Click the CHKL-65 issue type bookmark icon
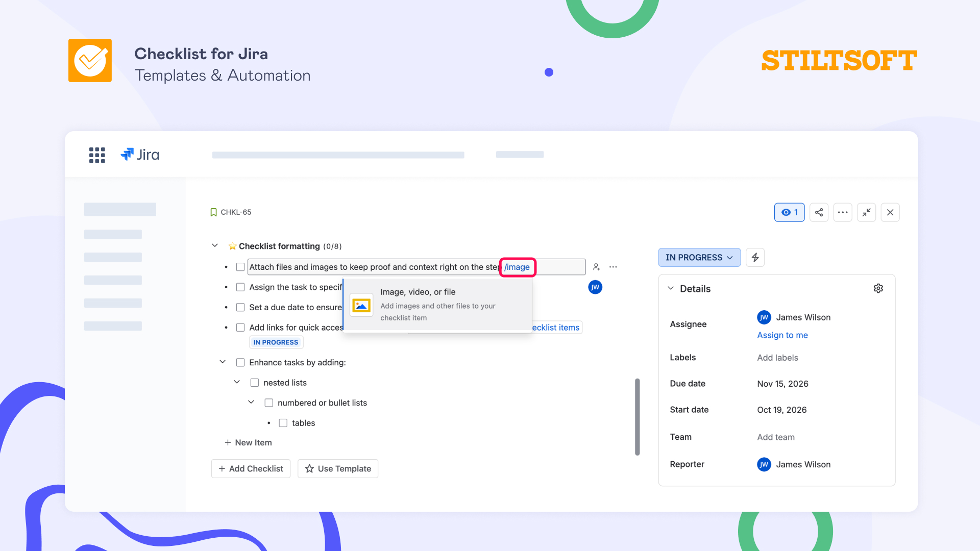The height and width of the screenshot is (551, 980). tap(213, 212)
